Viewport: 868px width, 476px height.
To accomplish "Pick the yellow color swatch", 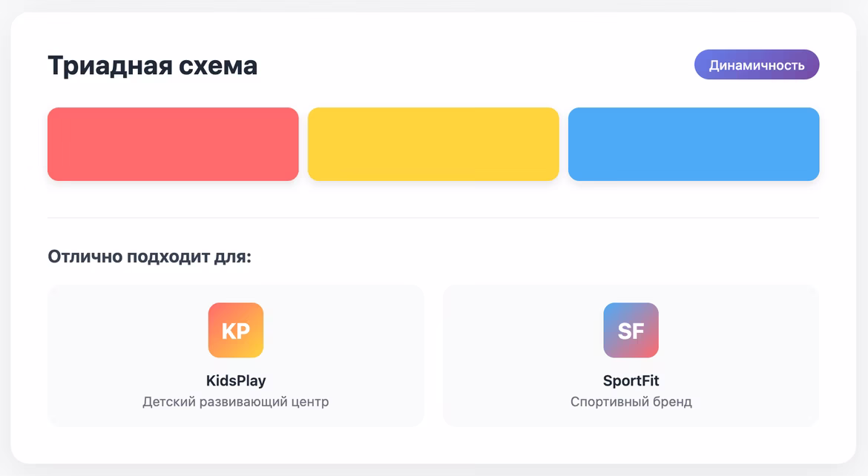I will click(433, 145).
